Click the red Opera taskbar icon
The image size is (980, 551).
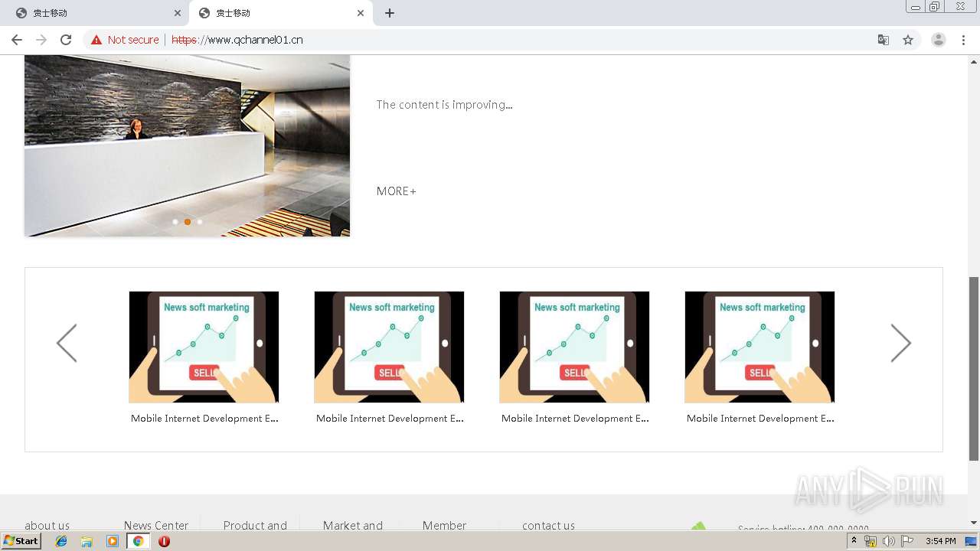[x=164, y=541]
